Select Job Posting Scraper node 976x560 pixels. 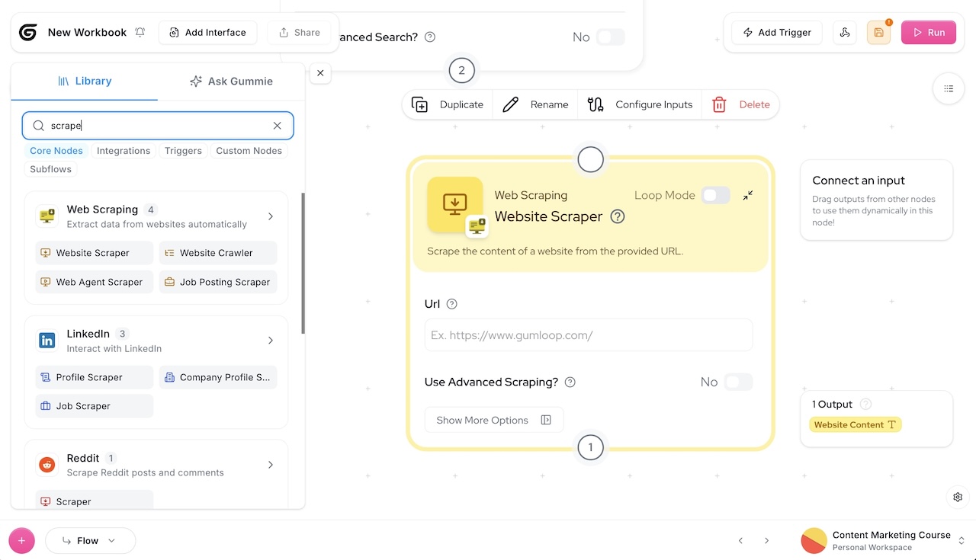tap(218, 282)
